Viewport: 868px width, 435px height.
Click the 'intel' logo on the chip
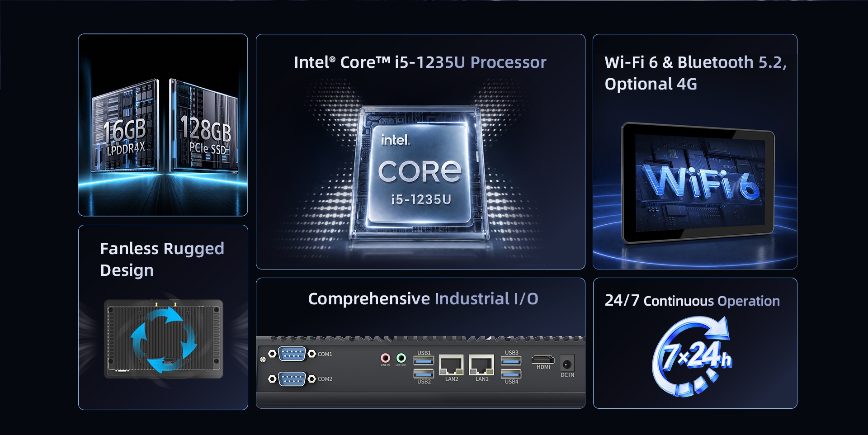coord(396,140)
